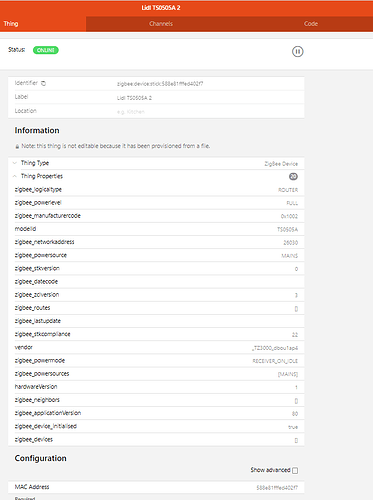Image resolution: width=373 pixels, height=500 pixels.
Task: Click the Information heading
Action: pyautogui.click(x=37, y=131)
